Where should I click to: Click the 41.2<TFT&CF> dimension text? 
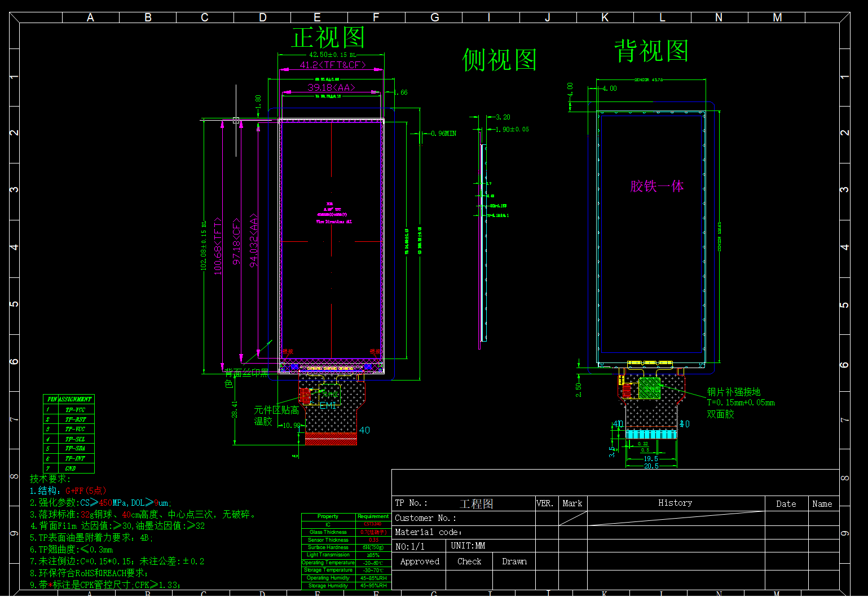[333, 65]
